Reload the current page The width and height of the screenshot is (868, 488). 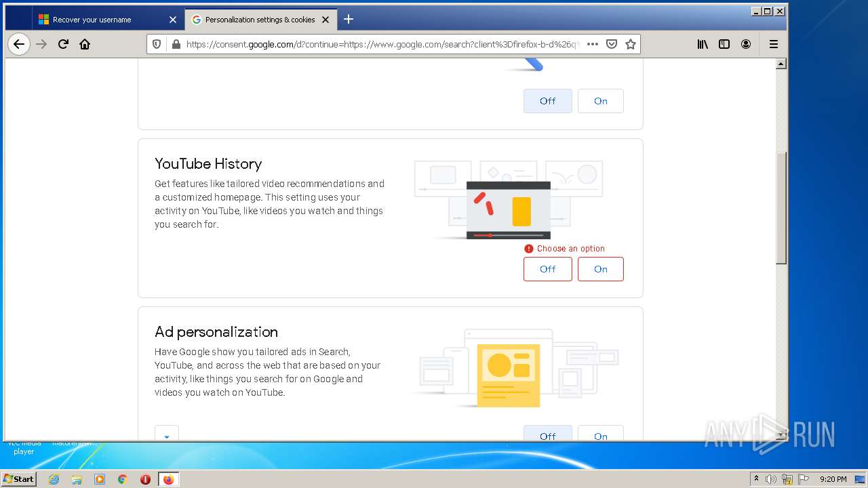[63, 44]
